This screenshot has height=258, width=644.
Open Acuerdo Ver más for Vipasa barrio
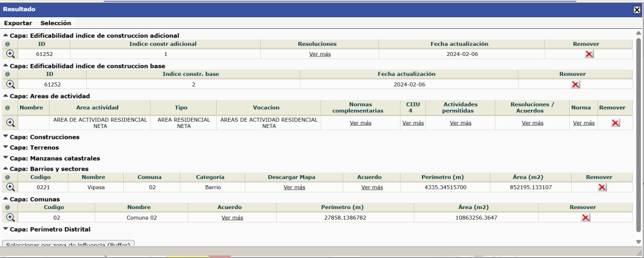pyautogui.click(x=372, y=187)
